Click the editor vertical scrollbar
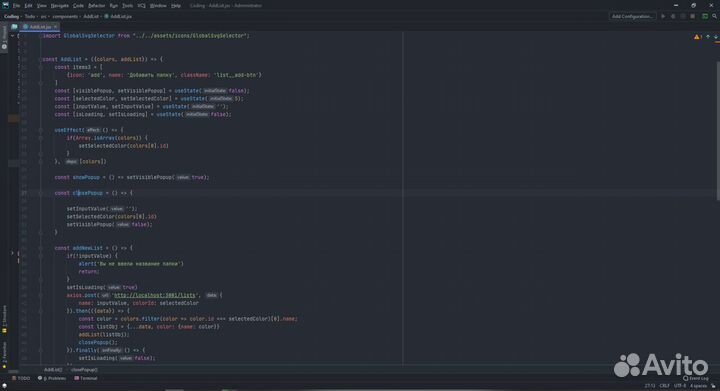The height and width of the screenshot is (391, 720). point(717,131)
